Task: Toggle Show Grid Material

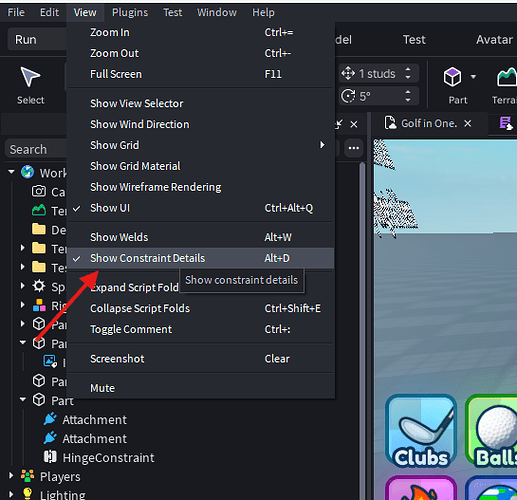Action: 201,166
